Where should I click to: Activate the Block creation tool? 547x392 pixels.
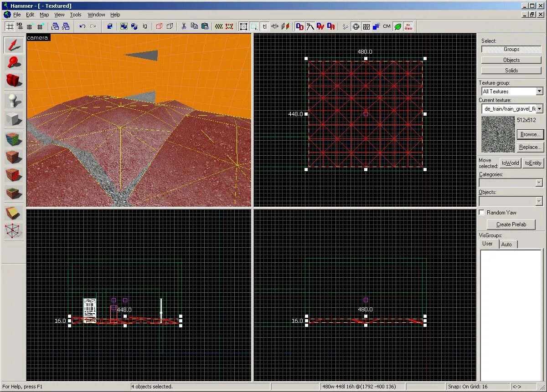tap(13, 116)
